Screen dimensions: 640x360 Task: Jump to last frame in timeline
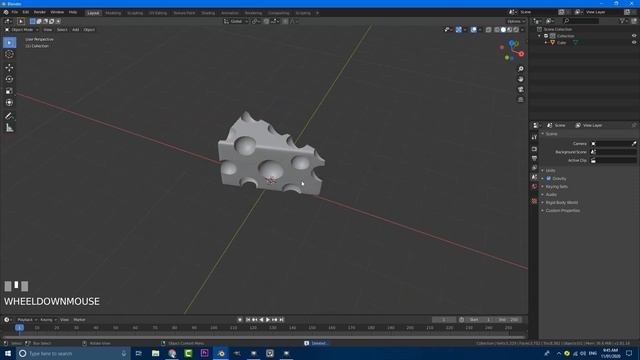point(281,320)
